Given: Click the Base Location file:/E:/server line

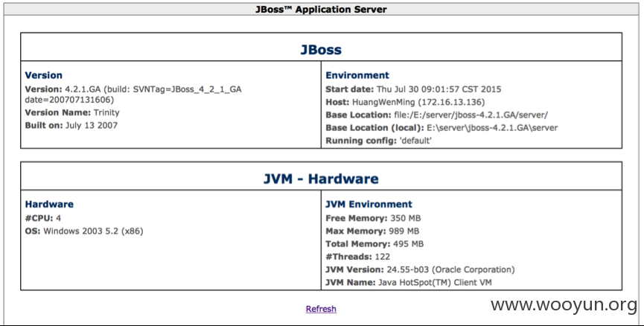Looking at the screenshot, I should 436,115.
